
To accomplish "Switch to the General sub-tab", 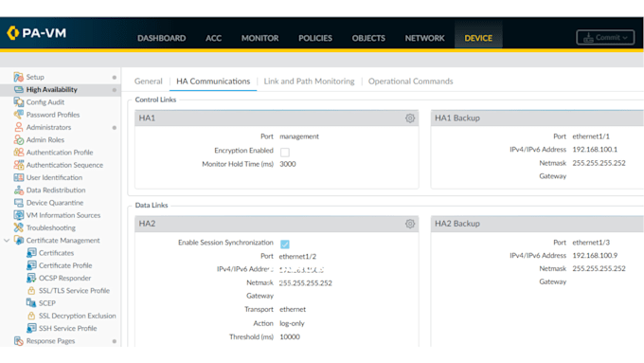I will (149, 81).
